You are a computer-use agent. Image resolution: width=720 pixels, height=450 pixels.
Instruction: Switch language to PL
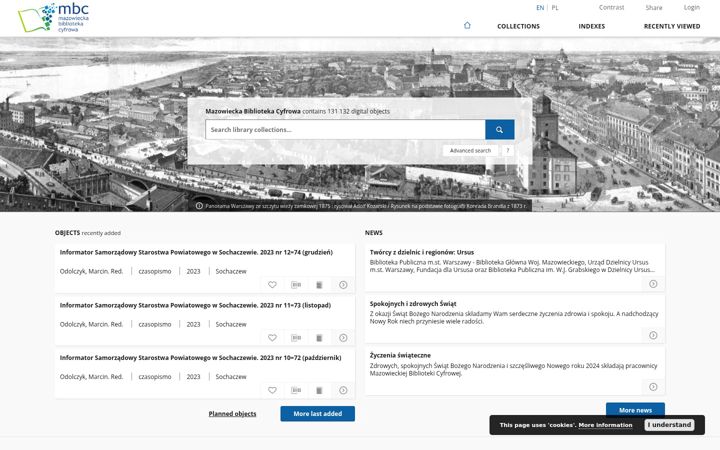tap(555, 8)
